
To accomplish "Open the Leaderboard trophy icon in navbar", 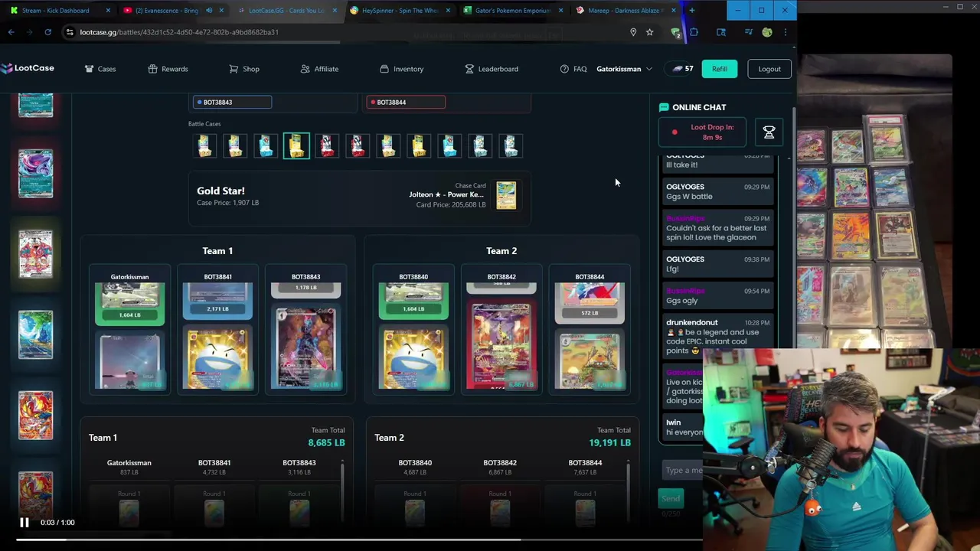I will [x=469, y=69].
